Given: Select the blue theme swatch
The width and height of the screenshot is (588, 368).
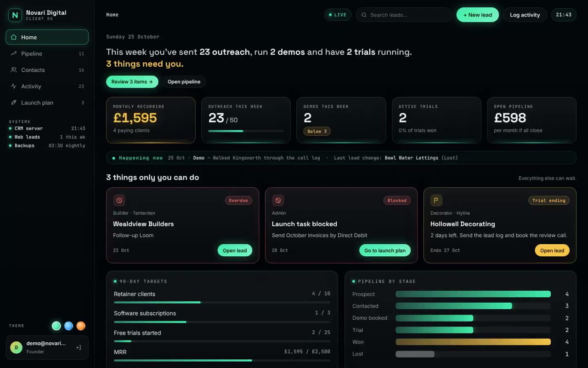Looking at the screenshot, I should point(68,326).
